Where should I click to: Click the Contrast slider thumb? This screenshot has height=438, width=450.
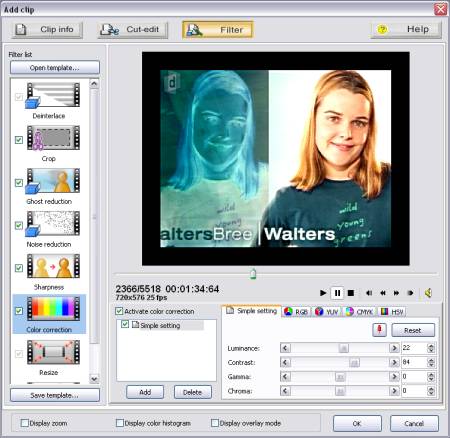(354, 362)
